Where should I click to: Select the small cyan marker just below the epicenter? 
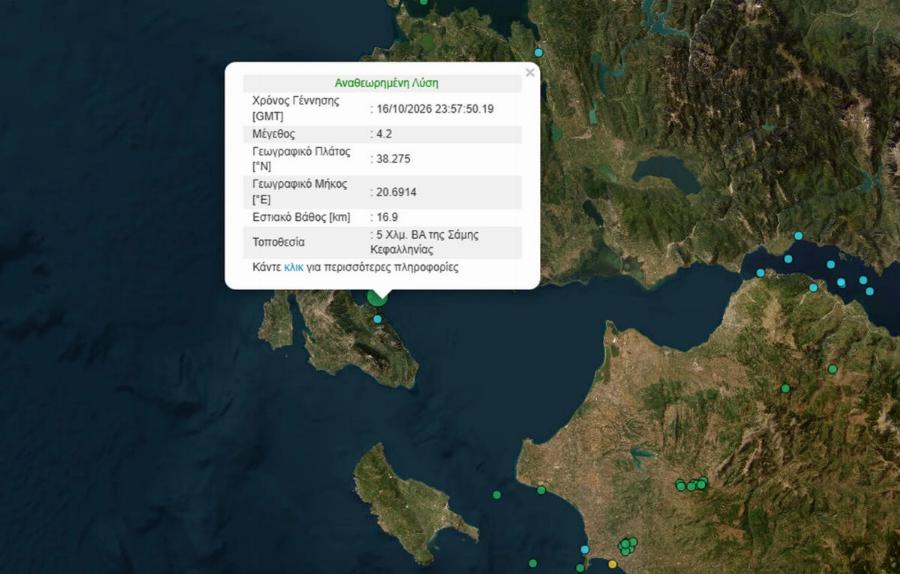(377, 319)
